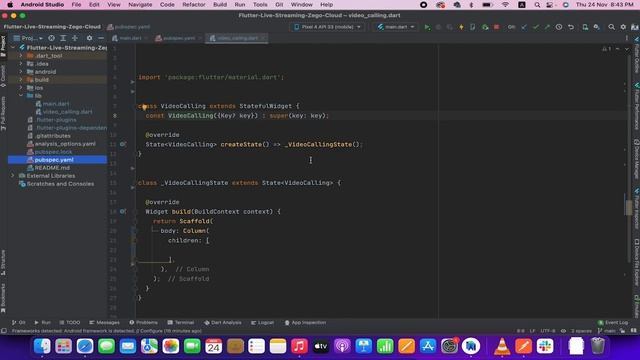
Task: Expand the build folder
Action: coord(21,80)
